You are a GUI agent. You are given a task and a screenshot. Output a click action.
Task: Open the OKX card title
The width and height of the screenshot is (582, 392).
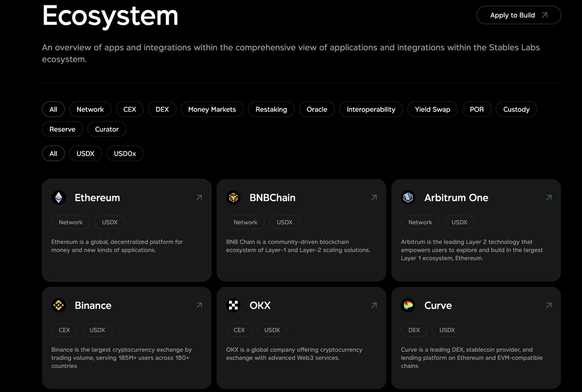pyautogui.click(x=260, y=305)
